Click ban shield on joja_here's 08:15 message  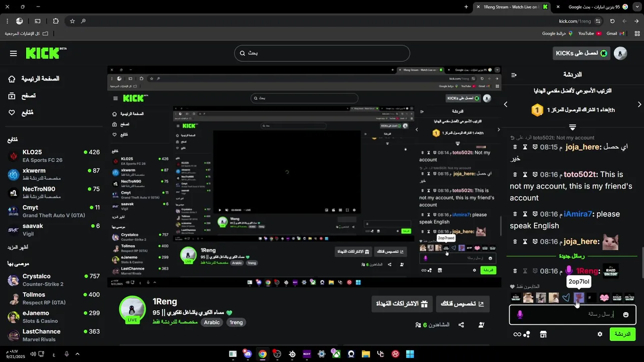pyautogui.click(x=535, y=147)
